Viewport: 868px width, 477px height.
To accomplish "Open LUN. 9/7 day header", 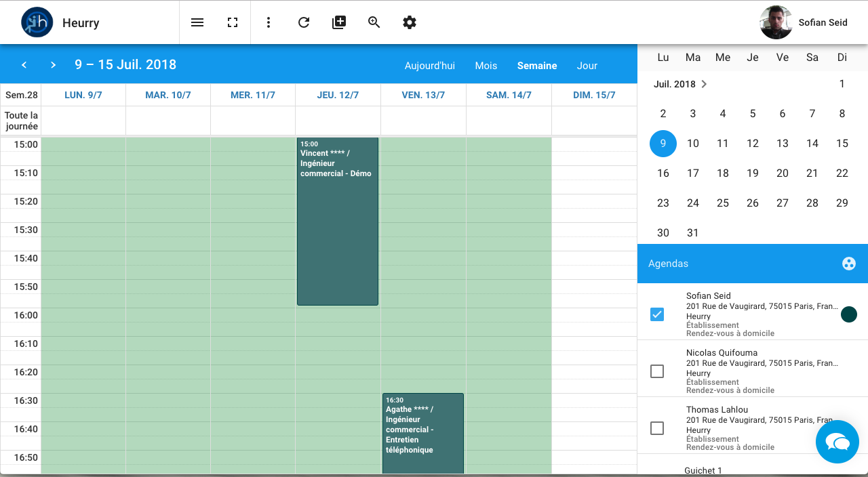I will pyautogui.click(x=83, y=95).
